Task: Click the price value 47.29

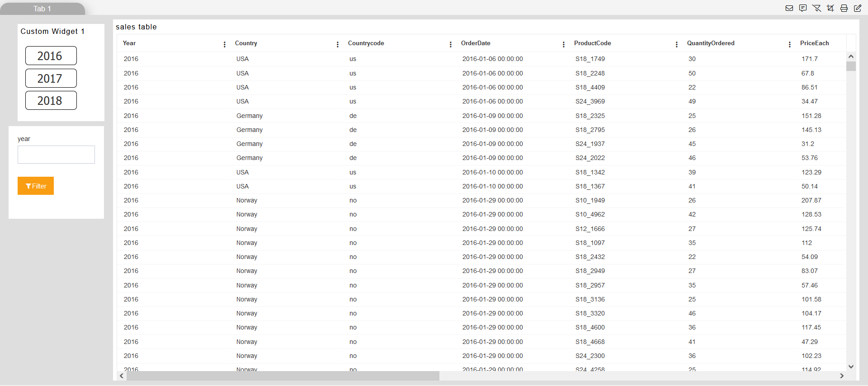Action: (x=809, y=342)
